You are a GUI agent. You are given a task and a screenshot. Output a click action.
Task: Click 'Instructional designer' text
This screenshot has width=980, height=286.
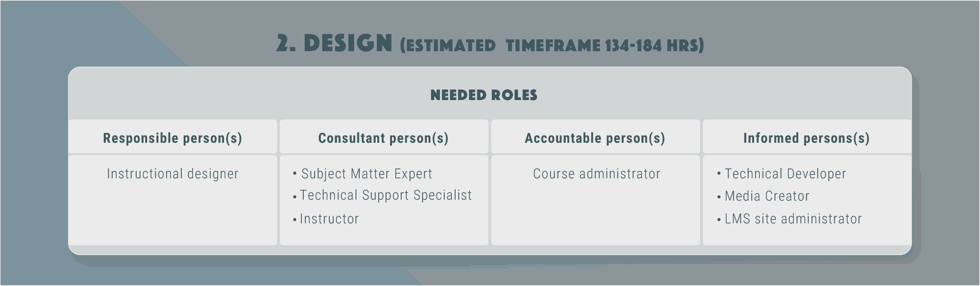173,174
